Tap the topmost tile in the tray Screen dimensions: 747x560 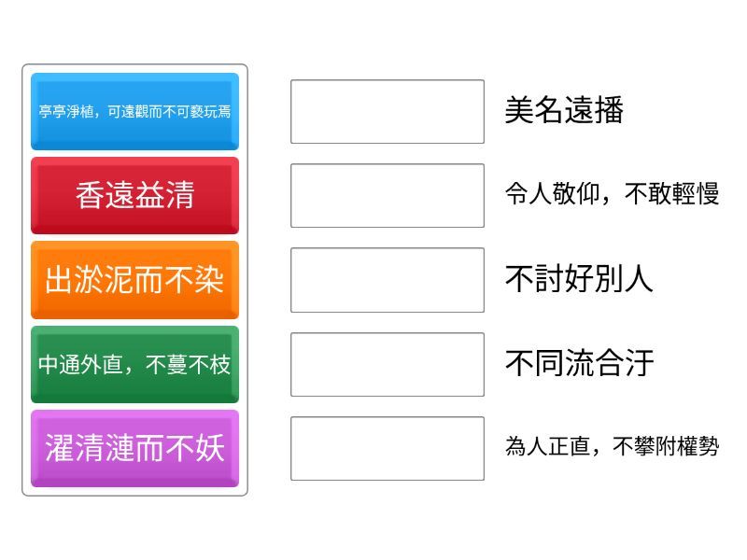pyautogui.click(x=134, y=112)
